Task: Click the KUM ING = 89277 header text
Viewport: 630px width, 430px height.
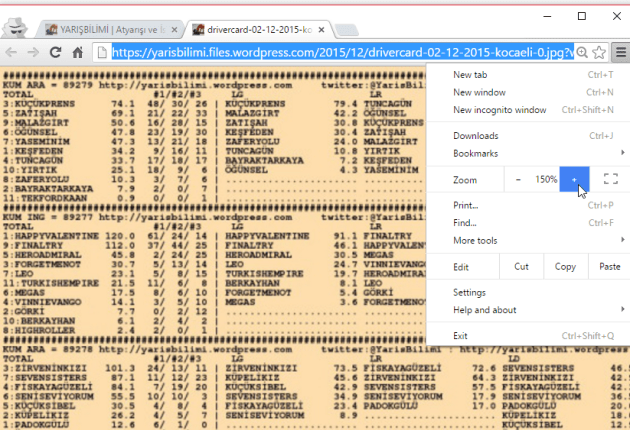Action: click(48, 217)
